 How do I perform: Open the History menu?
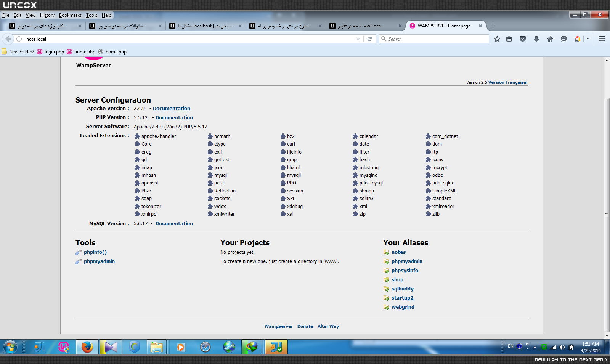pyautogui.click(x=47, y=15)
